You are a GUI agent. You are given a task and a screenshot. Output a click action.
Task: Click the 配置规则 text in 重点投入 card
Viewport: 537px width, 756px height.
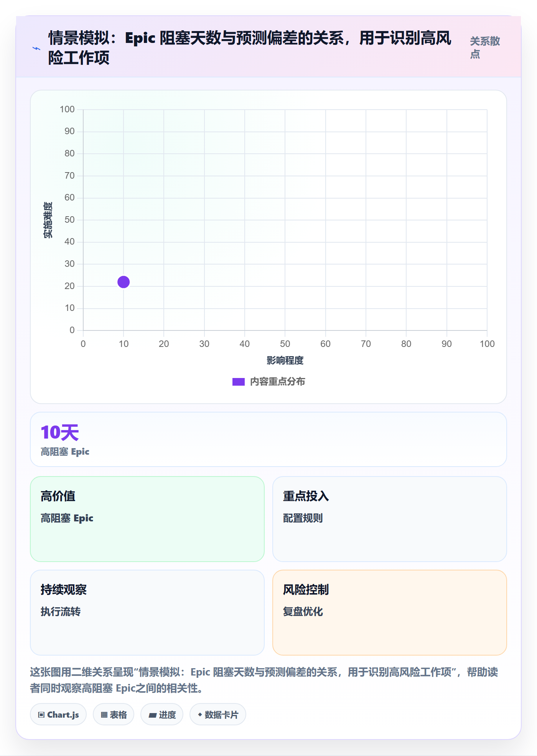pos(303,518)
